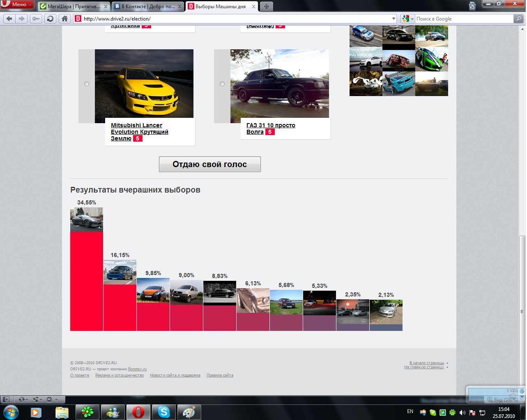The width and height of the screenshot is (527, 420).
Task: Click the search magnifier button
Action: 518,18
